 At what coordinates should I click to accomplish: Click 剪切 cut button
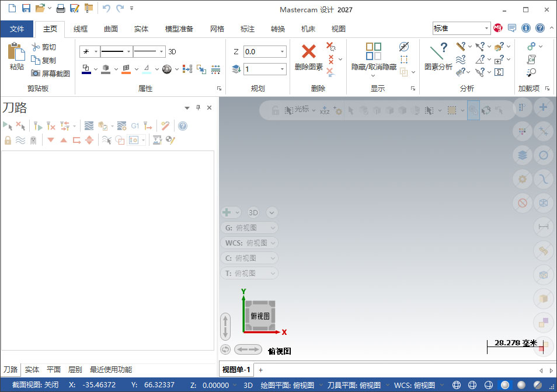click(x=44, y=47)
